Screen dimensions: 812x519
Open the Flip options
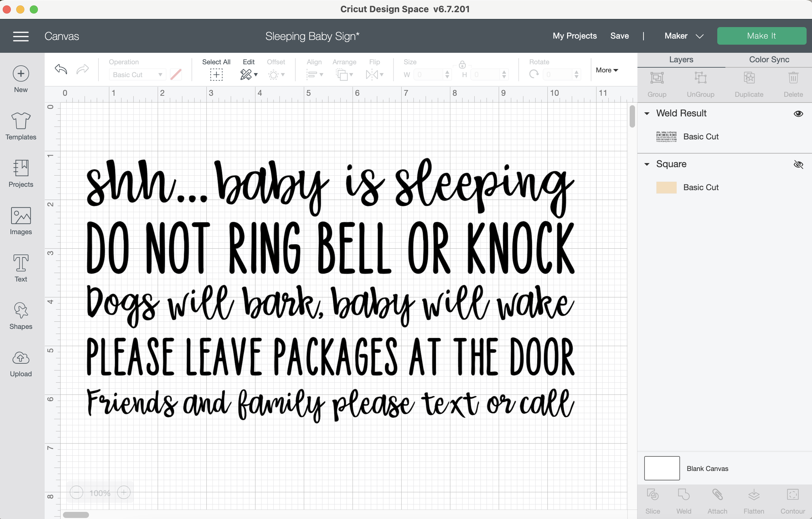click(x=375, y=74)
